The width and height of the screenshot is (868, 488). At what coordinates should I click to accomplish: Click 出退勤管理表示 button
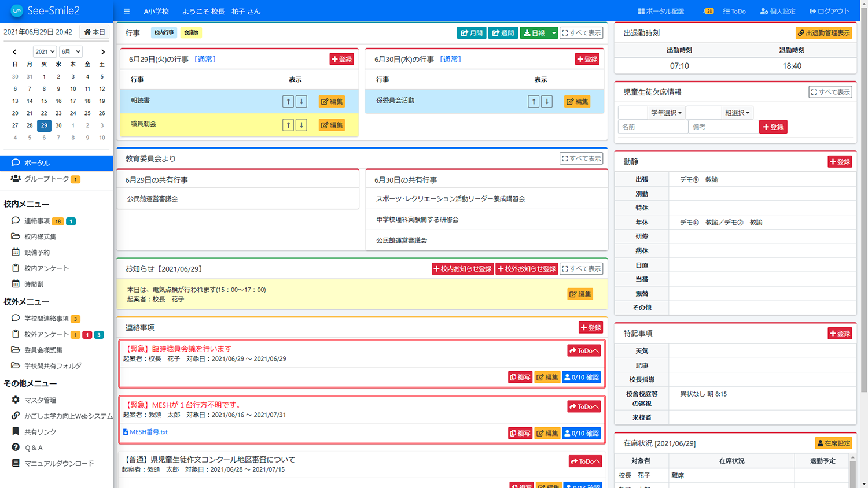click(824, 33)
